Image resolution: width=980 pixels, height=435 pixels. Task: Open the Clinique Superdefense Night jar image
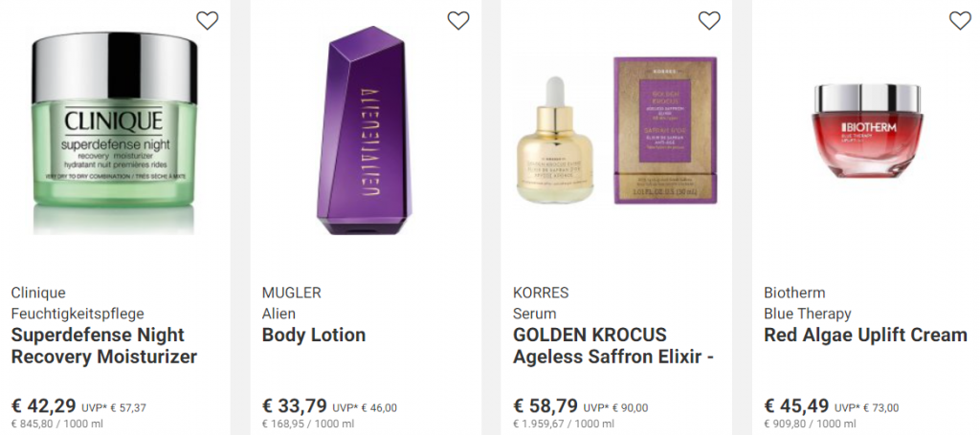[115, 132]
